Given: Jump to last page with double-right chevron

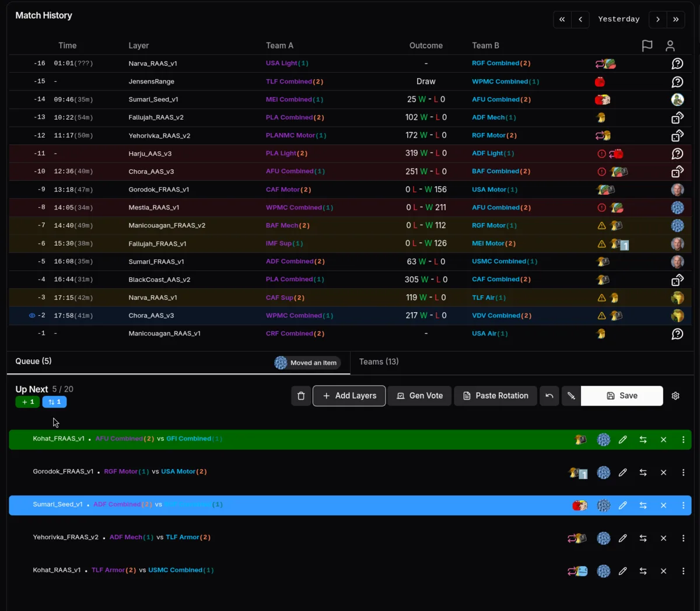Looking at the screenshot, I should click(x=675, y=19).
